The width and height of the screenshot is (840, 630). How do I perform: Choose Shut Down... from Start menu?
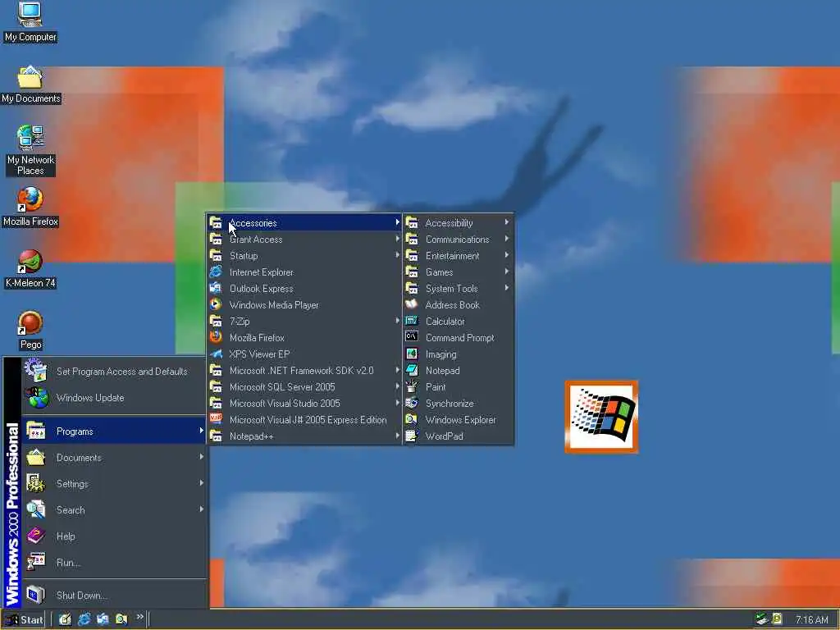113,596
